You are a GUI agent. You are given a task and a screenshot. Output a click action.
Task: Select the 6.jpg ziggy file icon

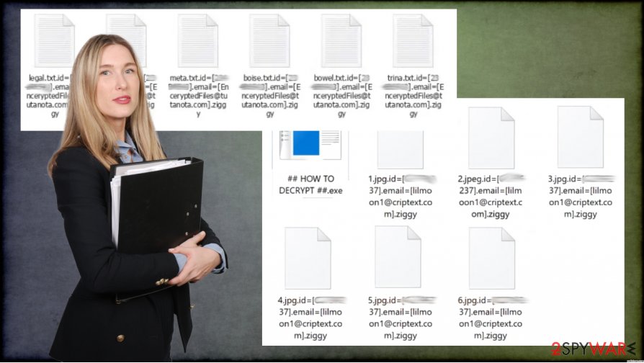491,259
